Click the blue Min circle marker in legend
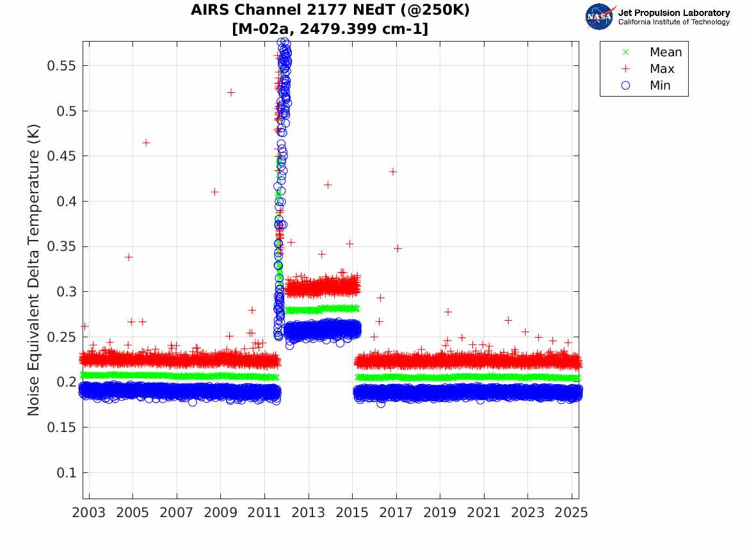Image resolution: width=747 pixels, height=560 pixels. tap(626, 85)
